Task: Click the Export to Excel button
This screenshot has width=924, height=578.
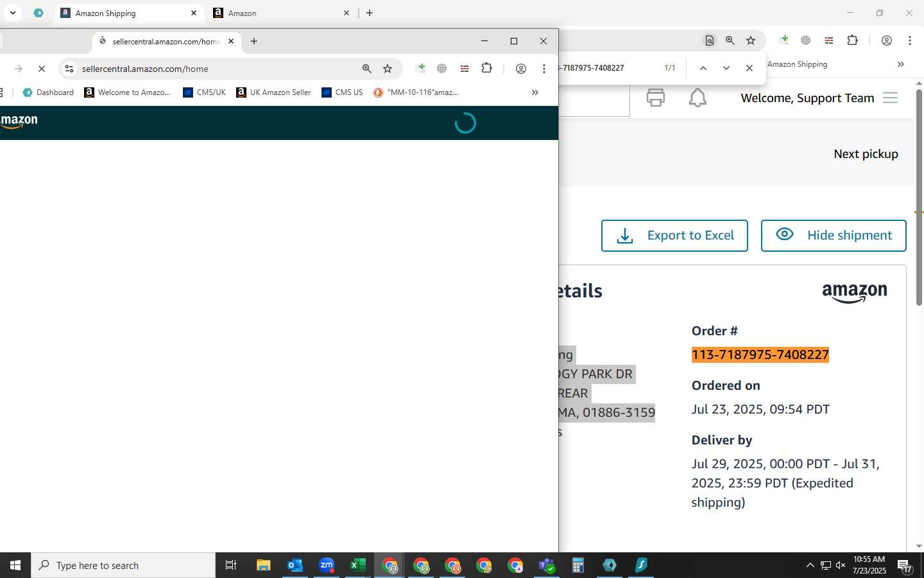Action: coord(674,236)
